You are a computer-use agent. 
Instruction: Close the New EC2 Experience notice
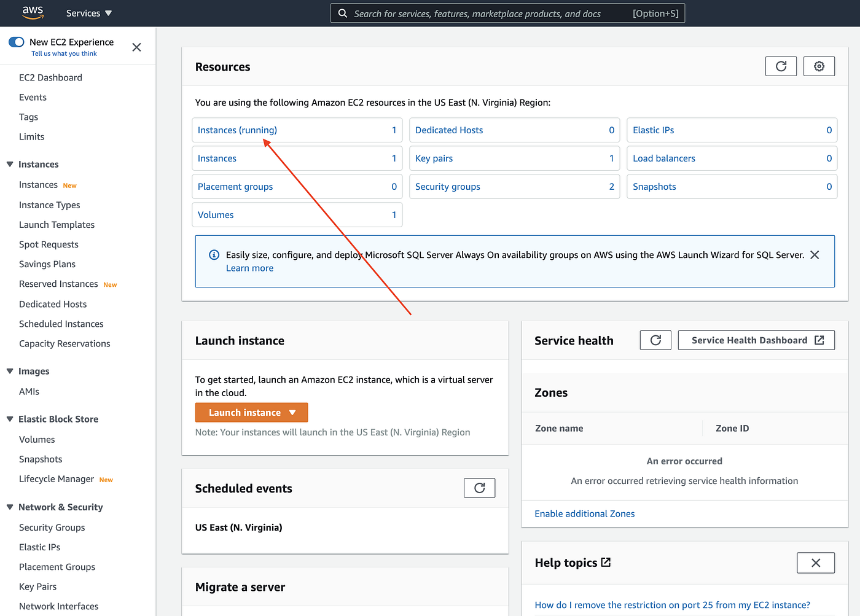point(136,47)
